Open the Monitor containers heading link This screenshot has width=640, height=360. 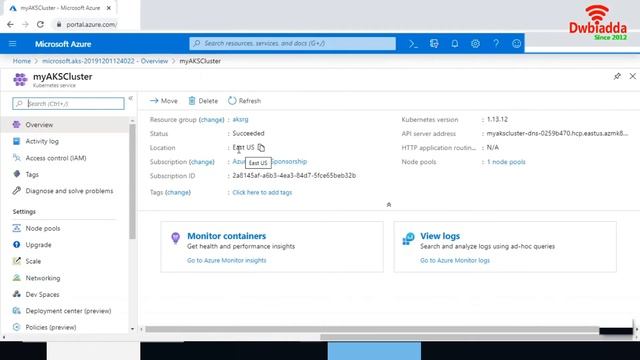coord(227,236)
